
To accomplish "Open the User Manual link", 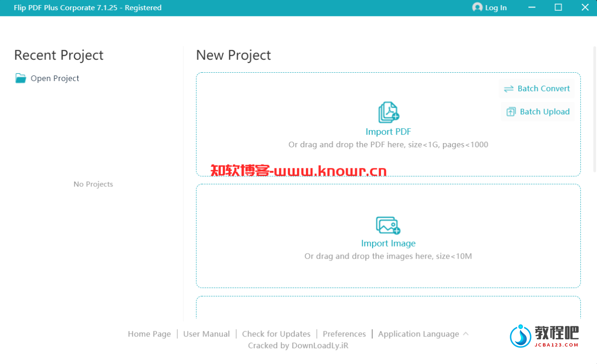I will [x=207, y=334].
